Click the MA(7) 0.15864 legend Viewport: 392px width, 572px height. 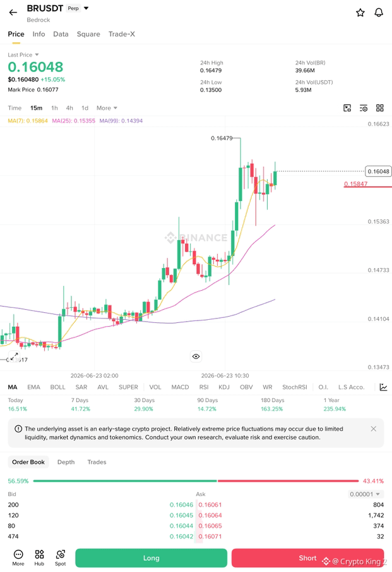click(x=28, y=121)
